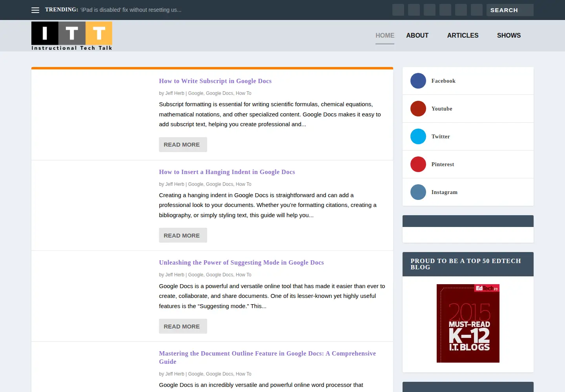Open the ARTICLES menu item
Image resolution: width=565 pixels, height=392 pixels.
[463, 35]
